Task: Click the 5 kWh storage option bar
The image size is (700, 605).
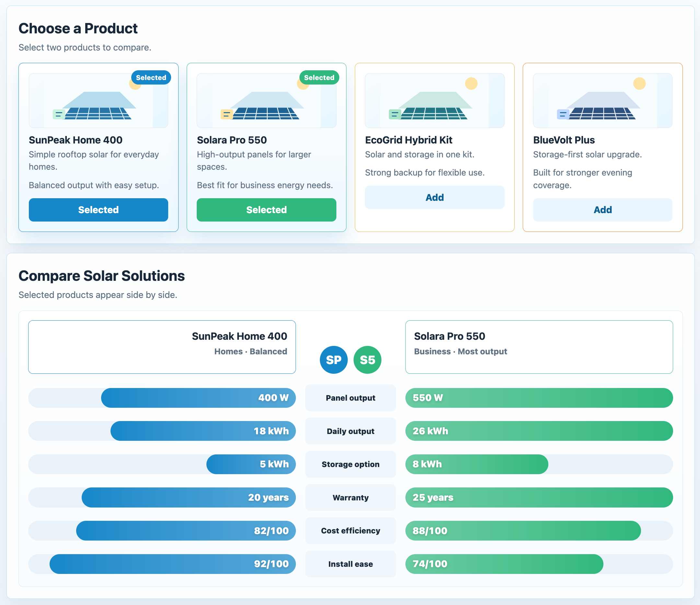Action: [x=251, y=464]
